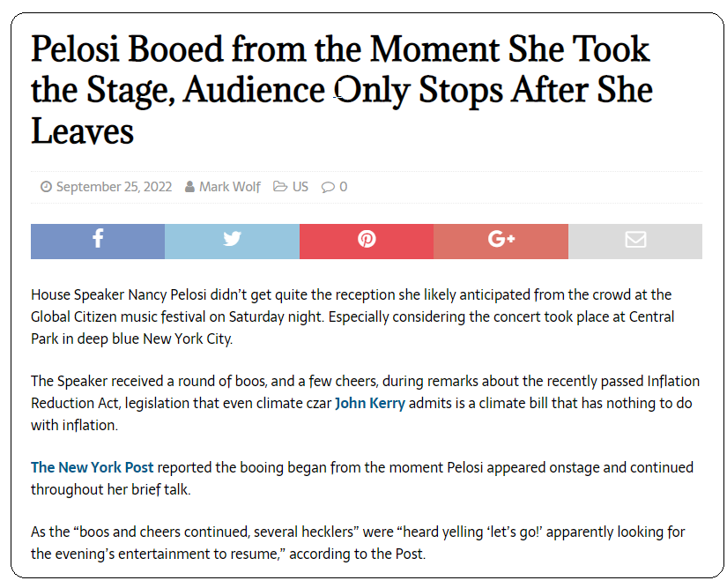Pin article on Pinterest
Image resolution: width=727 pixels, height=588 pixels.
(x=367, y=242)
